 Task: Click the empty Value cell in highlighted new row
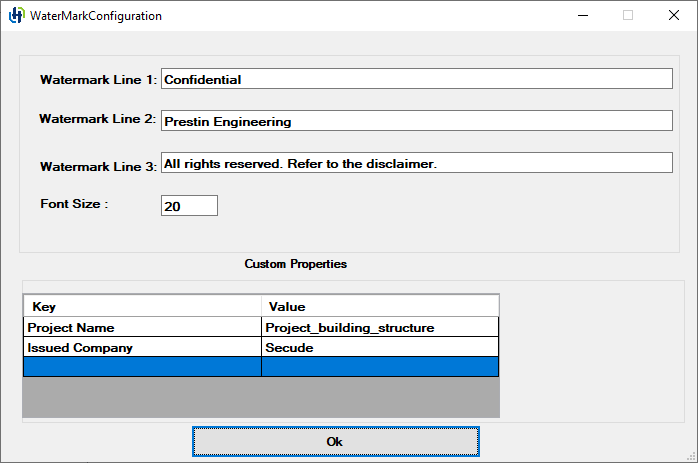(379, 367)
